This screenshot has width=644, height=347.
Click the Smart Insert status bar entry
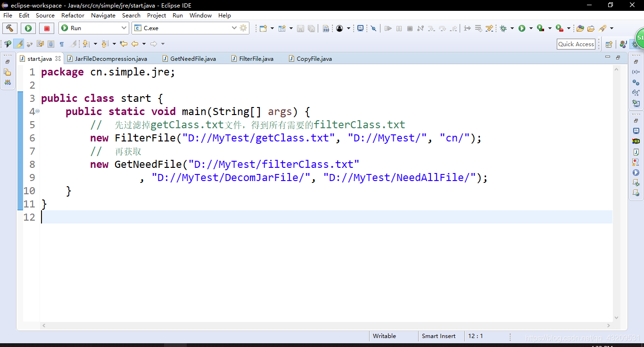[x=438, y=336]
